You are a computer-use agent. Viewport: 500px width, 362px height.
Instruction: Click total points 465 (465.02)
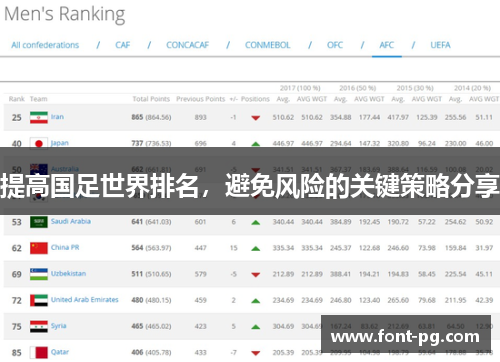[151, 326]
